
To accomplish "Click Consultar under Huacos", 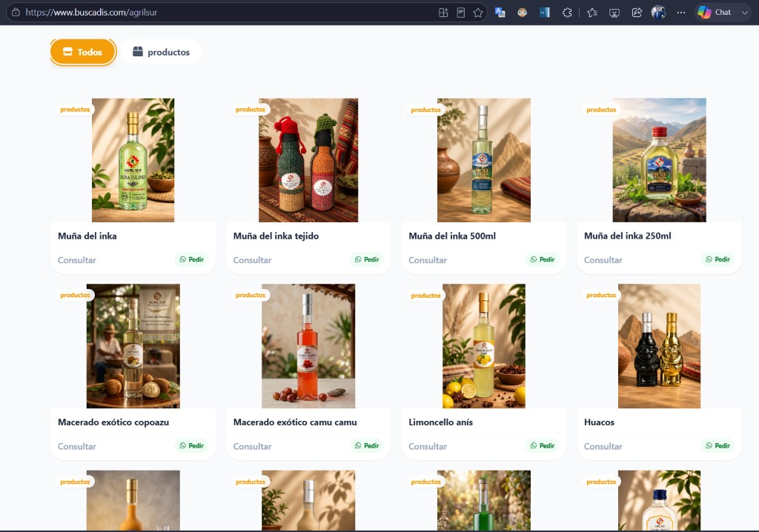I will [603, 446].
